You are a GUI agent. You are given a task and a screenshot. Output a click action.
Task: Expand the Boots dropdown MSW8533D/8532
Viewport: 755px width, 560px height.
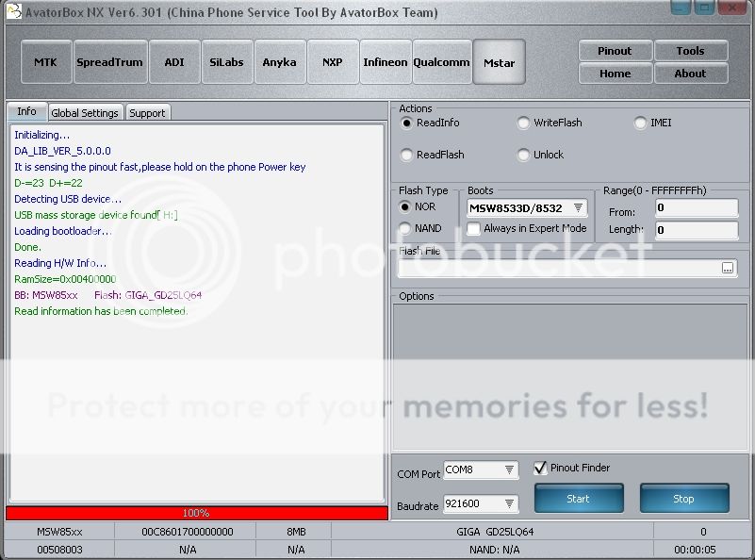point(578,208)
